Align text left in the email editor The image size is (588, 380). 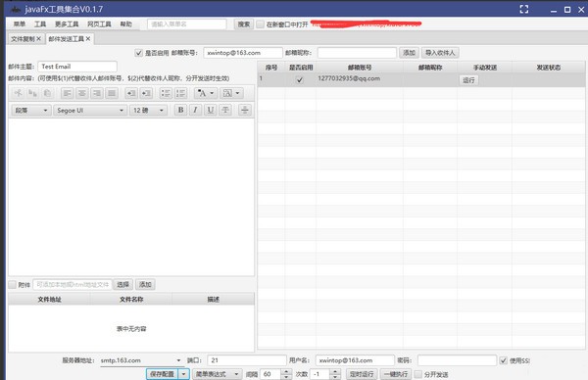(68, 93)
